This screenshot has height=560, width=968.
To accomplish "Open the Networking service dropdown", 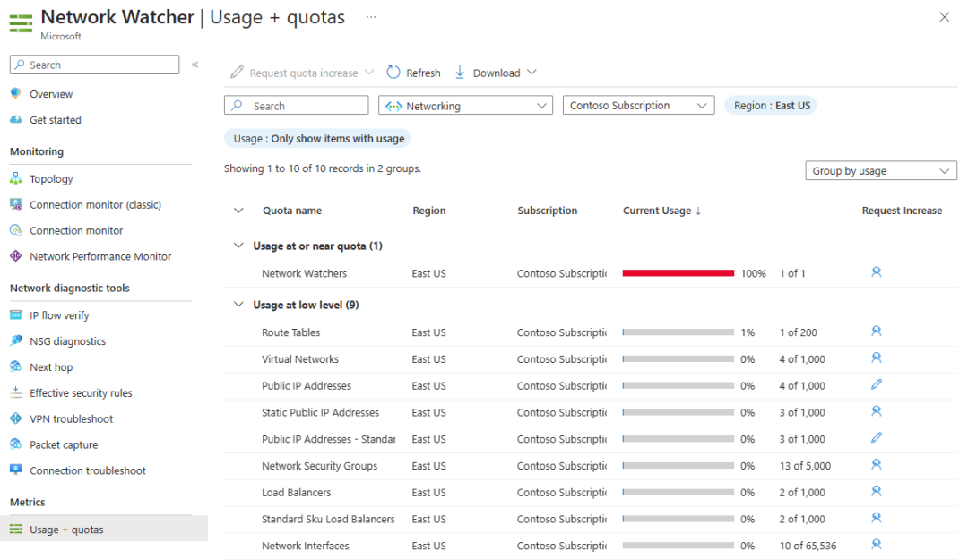I will [464, 105].
